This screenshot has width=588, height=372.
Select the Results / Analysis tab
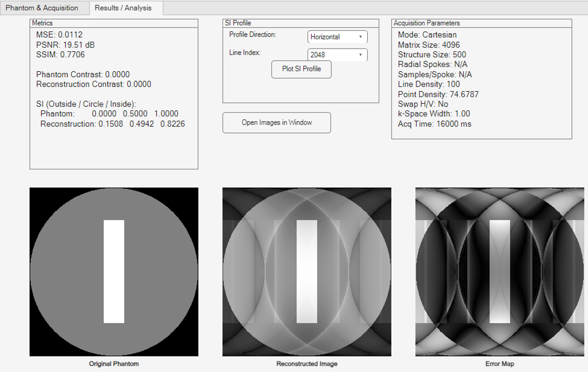123,8
